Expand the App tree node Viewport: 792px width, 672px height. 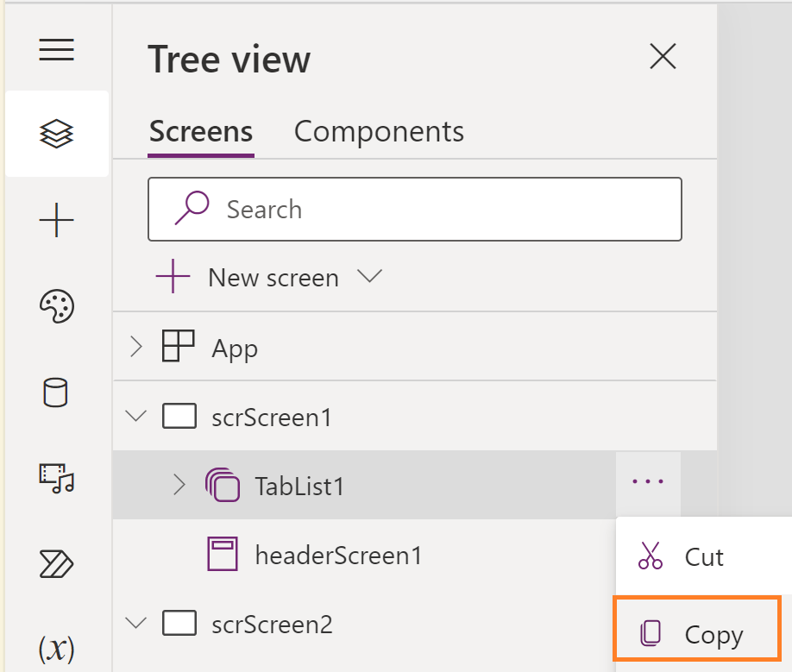(135, 348)
